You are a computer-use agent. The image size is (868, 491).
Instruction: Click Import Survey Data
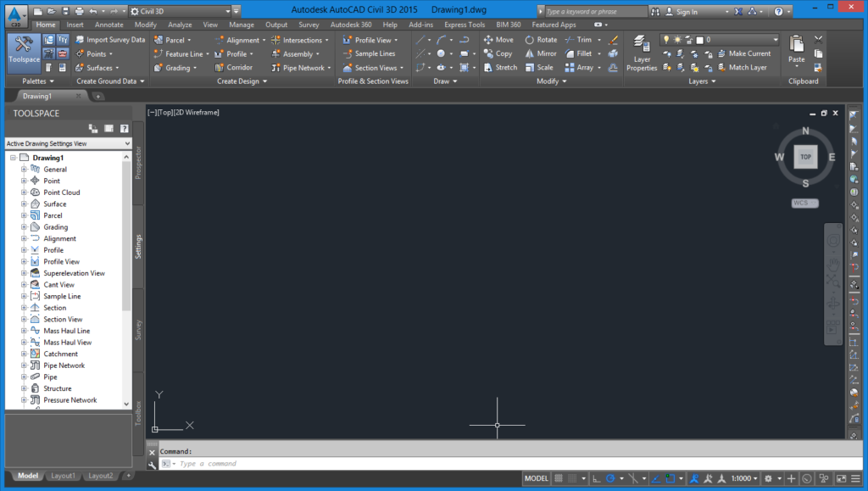[x=109, y=40]
